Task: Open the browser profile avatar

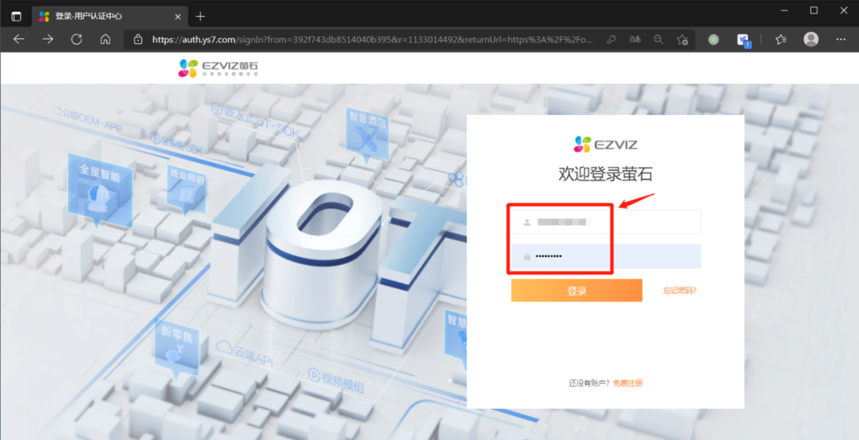Action: coord(811,39)
